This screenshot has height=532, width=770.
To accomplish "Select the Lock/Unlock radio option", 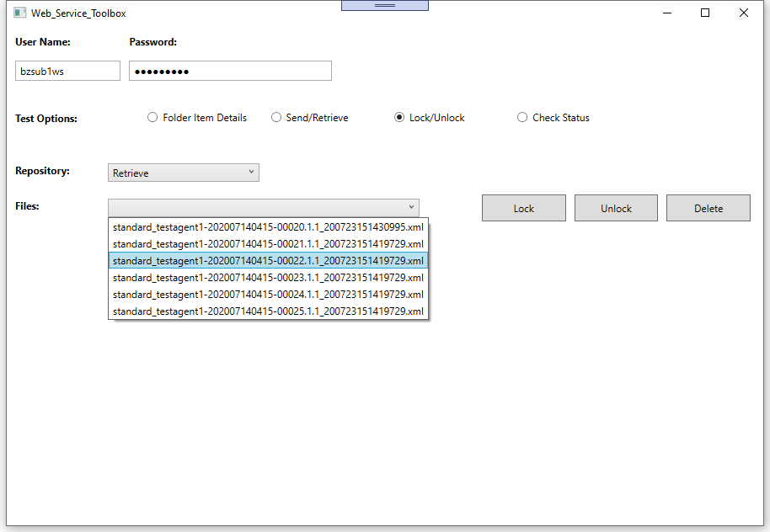I will pos(399,118).
